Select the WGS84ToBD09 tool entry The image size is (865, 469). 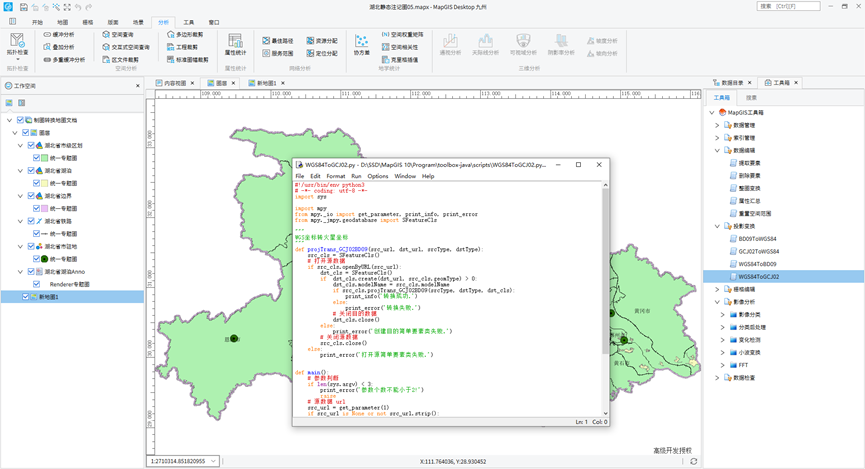click(759, 264)
